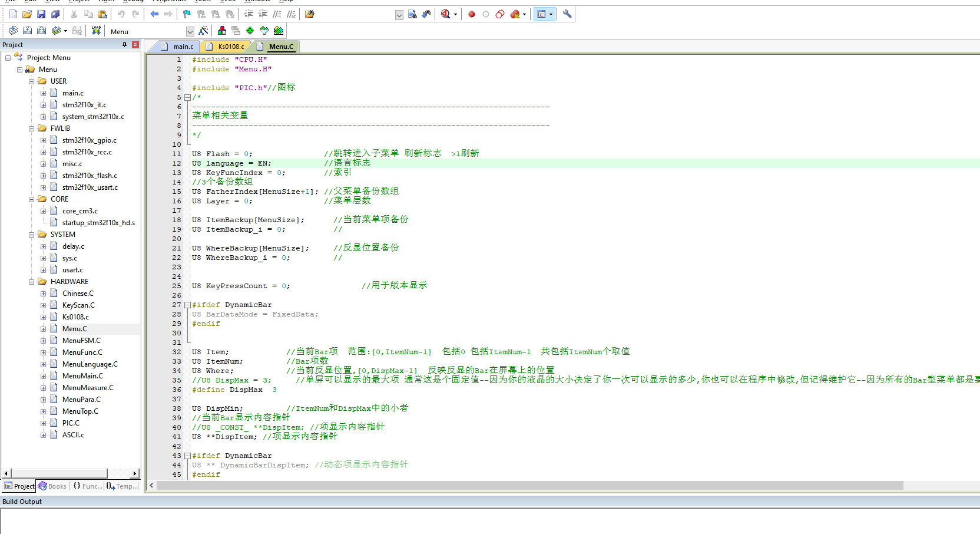
Task: Open Configuration wrench icon
Action: 567,14
